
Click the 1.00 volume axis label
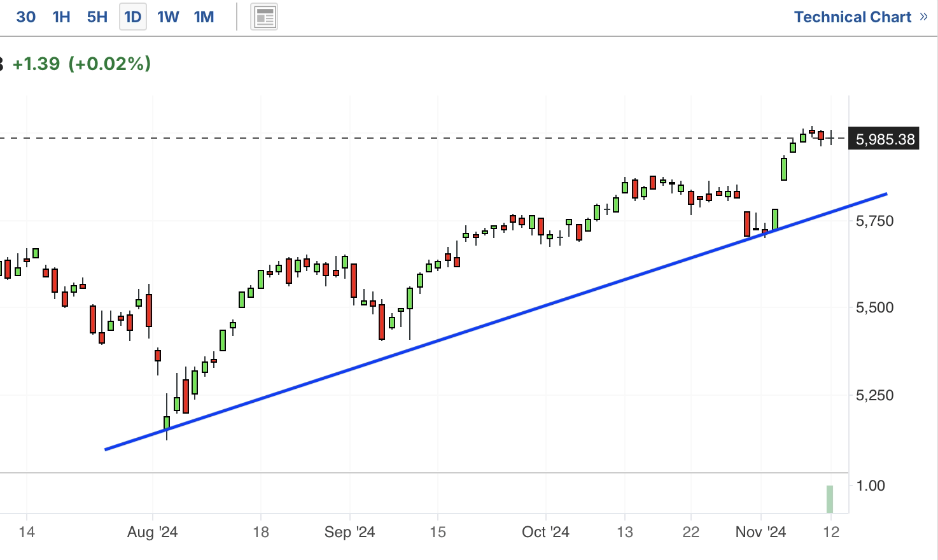click(871, 486)
